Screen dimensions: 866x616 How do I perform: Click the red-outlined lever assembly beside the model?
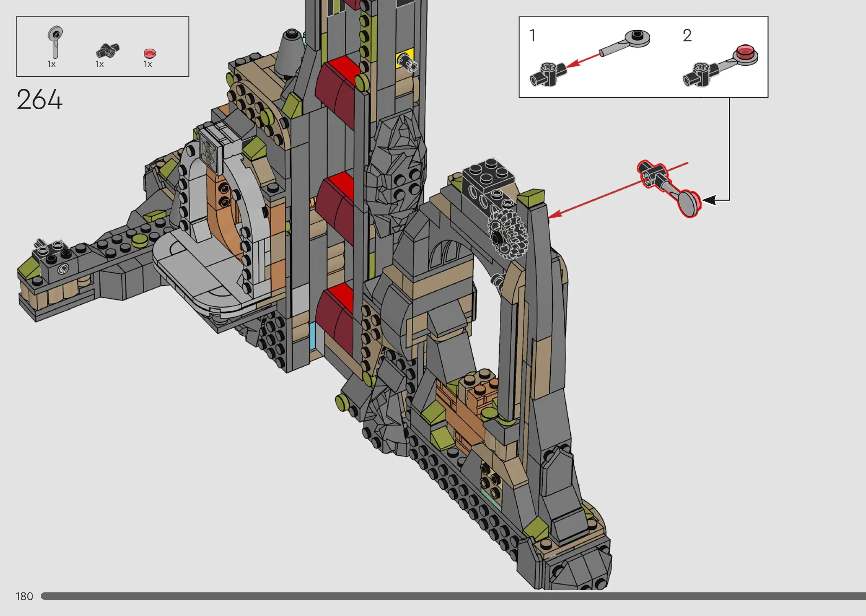[670, 189]
